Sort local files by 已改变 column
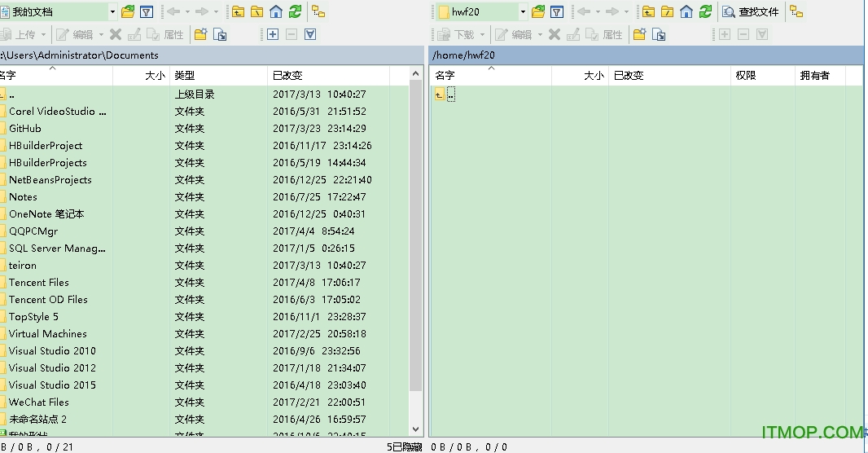This screenshot has width=868, height=453. coord(328,75)
